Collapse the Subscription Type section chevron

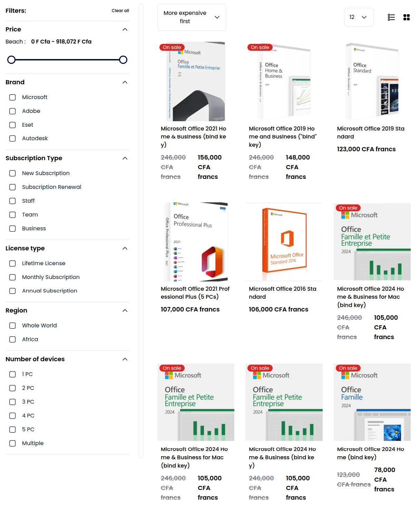coord(125,158)
